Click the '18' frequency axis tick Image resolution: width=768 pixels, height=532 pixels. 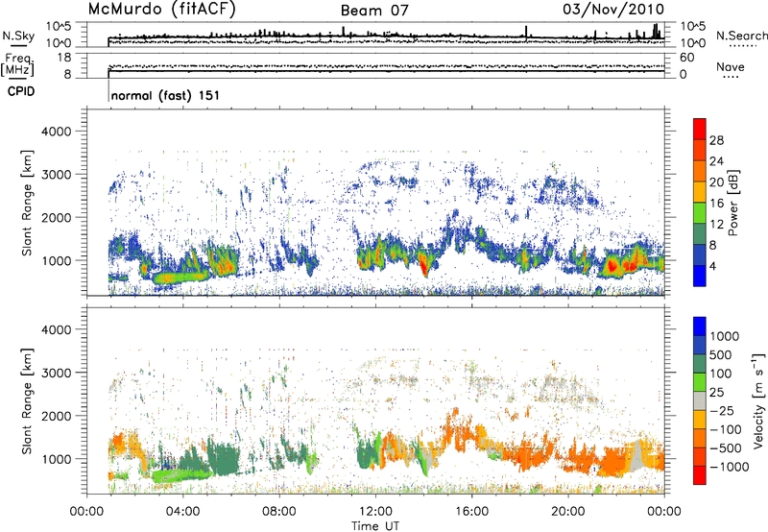64,58
